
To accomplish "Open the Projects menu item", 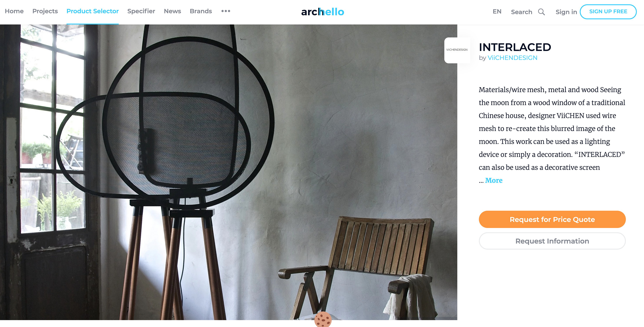I will (45, 11).
